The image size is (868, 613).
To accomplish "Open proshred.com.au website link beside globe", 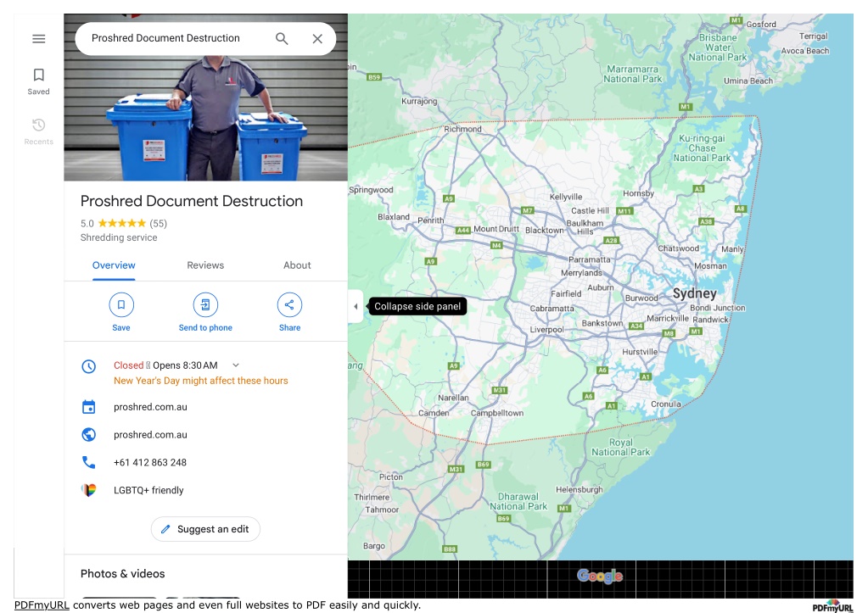I will pyautogui.click(x=150, y=435).
